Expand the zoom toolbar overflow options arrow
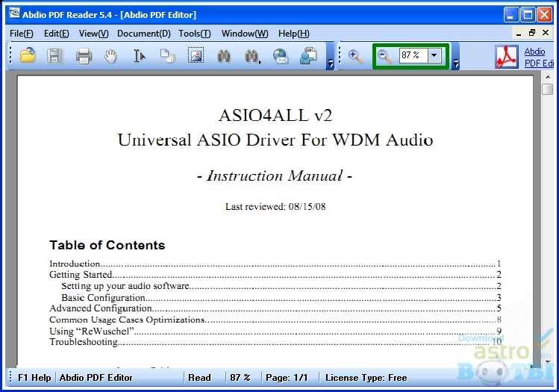The width and height of the screenshot is (559, 392). pyautogui.click(x=455, y=64)
